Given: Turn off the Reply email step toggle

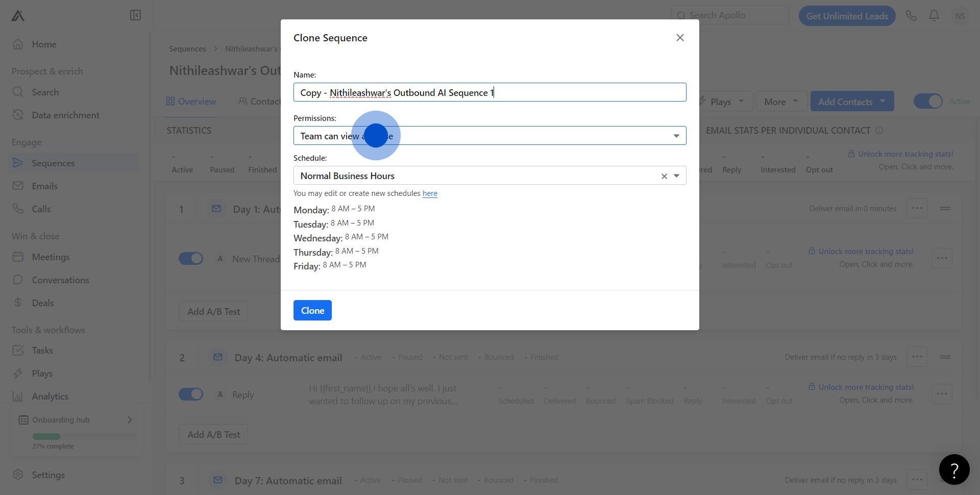Looking at the screenshot, I should click(191, 394).
